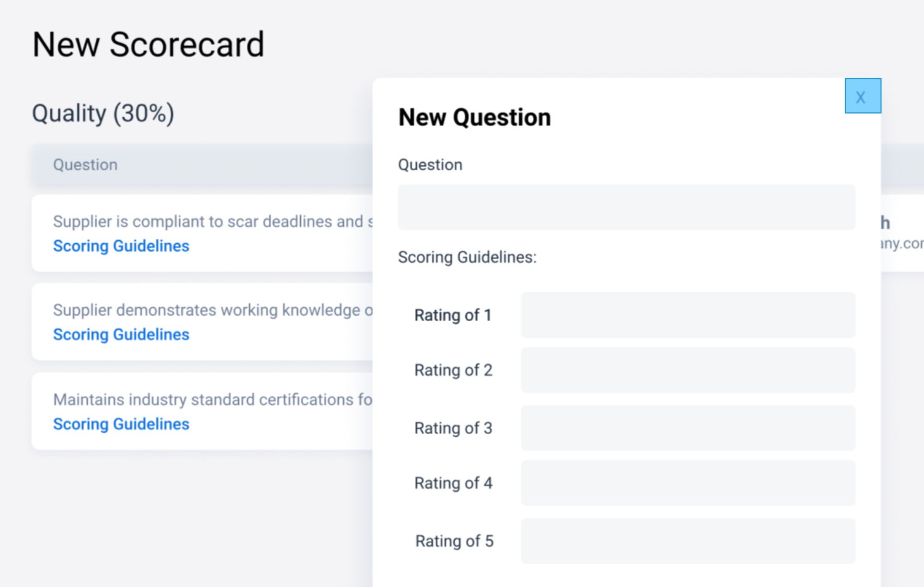The image size is (924, 587).
Task: Click the 'Question' label above the input
Action: pyautogui.click(x=430, y=165)
